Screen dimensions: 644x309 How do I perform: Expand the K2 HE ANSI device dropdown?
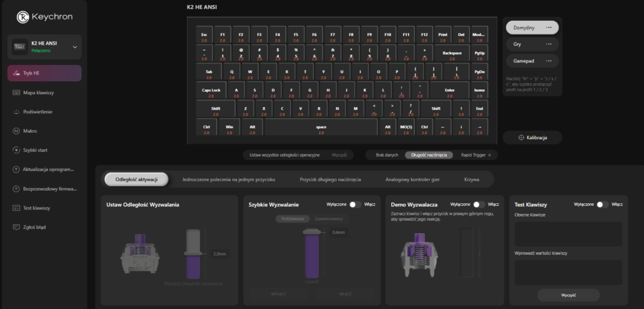[75, 47]
